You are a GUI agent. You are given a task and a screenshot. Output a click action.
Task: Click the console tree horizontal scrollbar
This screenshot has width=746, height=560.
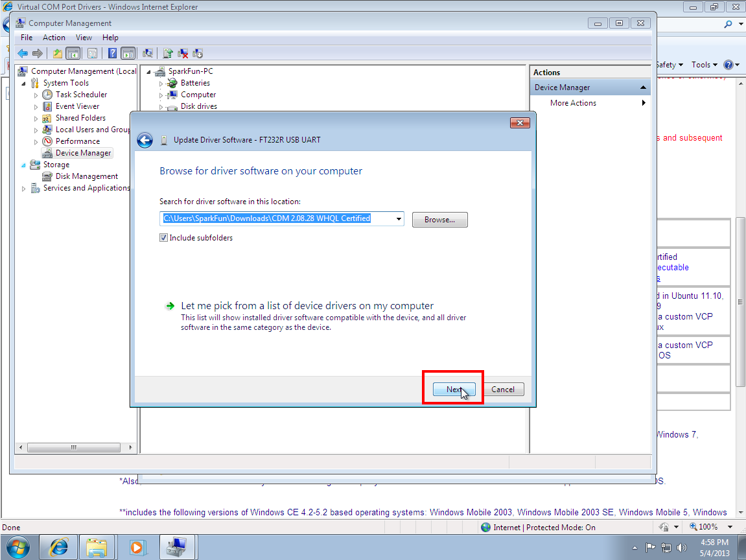click(x=75, y=447)
